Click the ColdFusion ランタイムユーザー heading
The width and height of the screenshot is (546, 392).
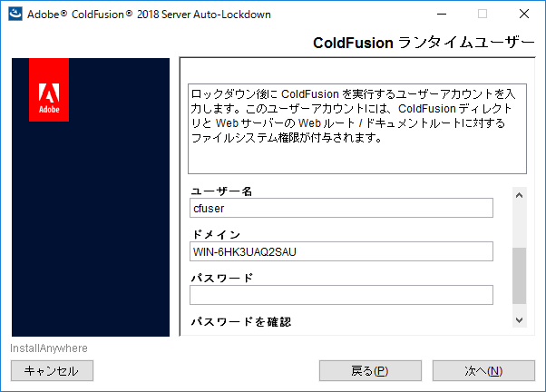pos(424,43)
